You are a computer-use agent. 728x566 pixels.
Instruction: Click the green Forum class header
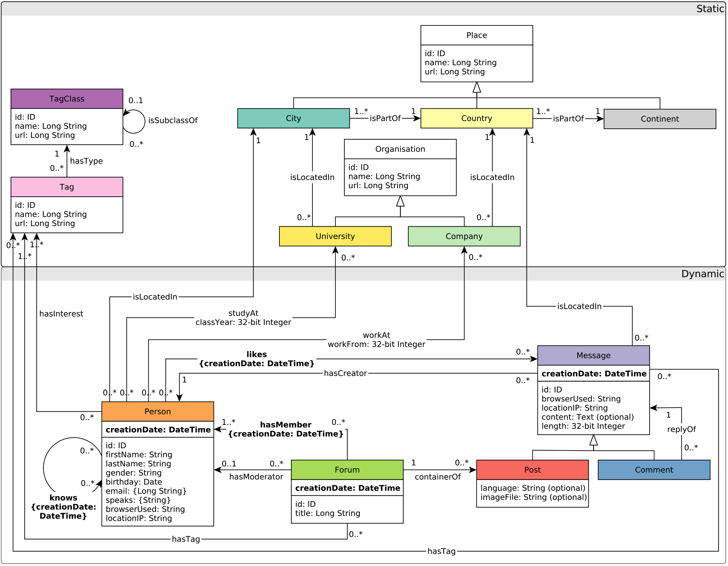coord(347,470)
